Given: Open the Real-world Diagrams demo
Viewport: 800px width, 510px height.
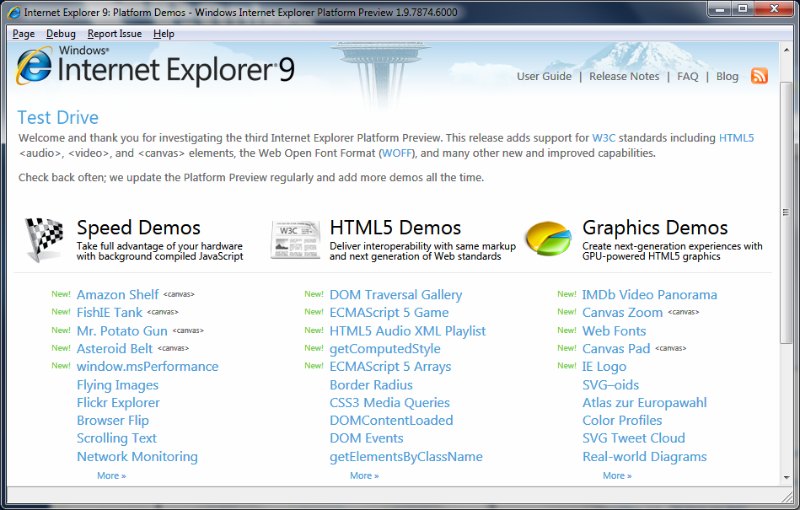Looking at the screenshot, I should 645,456.
